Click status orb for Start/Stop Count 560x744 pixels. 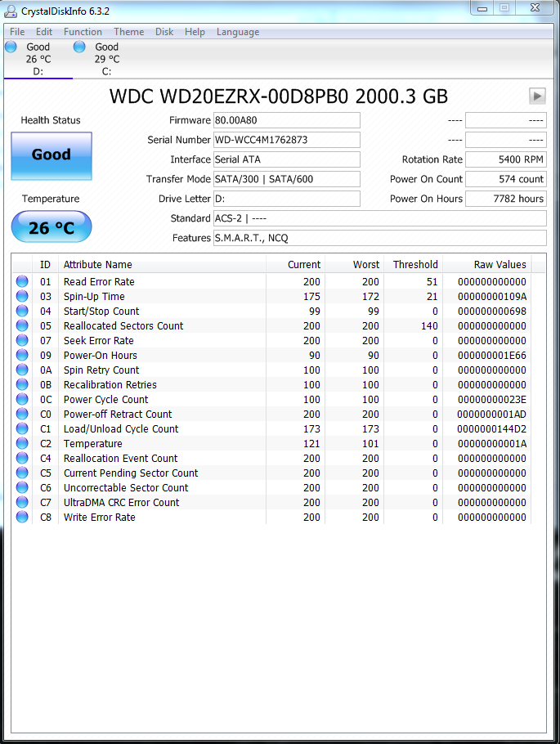[x=22, y=311]
